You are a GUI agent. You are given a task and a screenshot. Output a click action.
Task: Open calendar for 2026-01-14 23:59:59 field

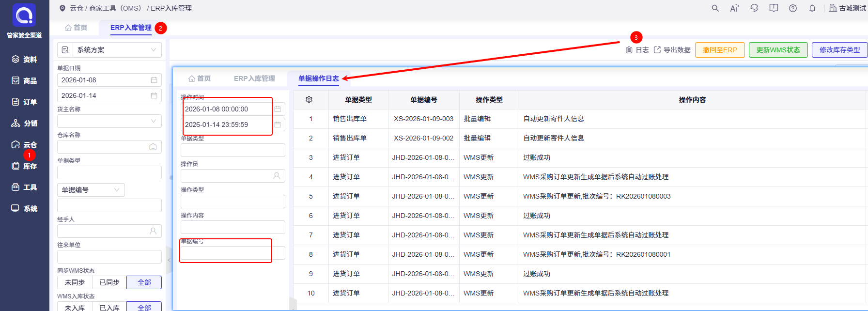[x=278, y=124]
